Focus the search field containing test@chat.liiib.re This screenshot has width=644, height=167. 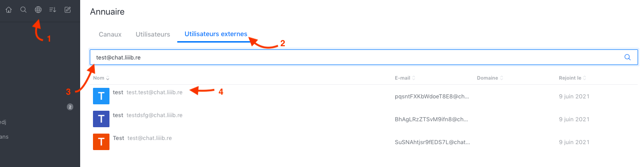(x=364, y=57)
